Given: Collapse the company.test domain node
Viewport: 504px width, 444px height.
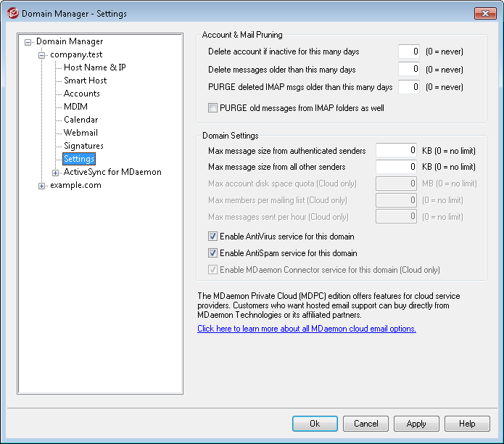Looking at the screenshot, I should pos(41,55).
